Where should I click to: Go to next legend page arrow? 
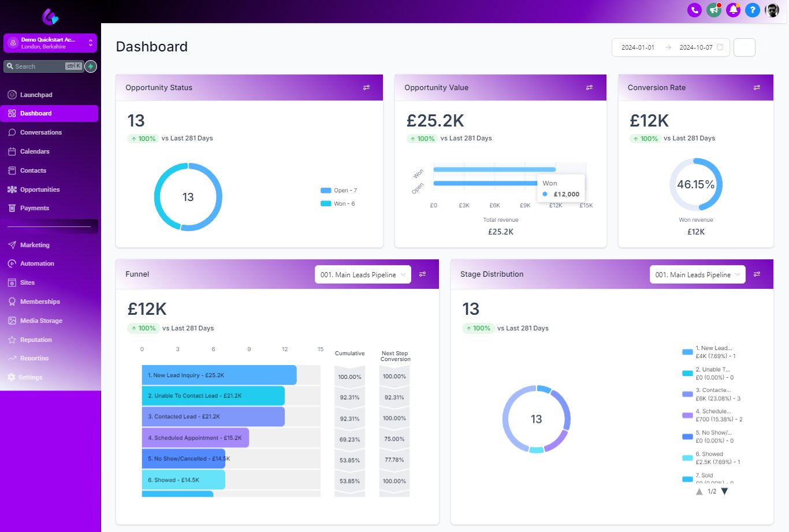click(x=724, y=492)
